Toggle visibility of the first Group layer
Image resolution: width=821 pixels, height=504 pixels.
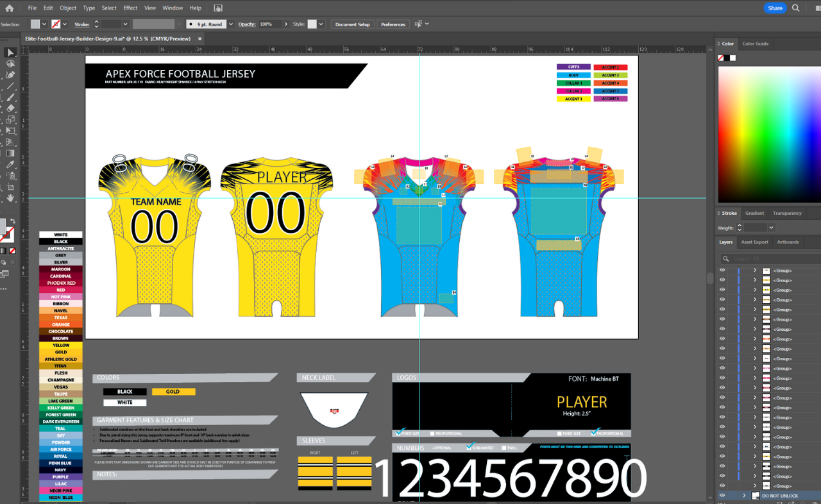coord(722,271)
